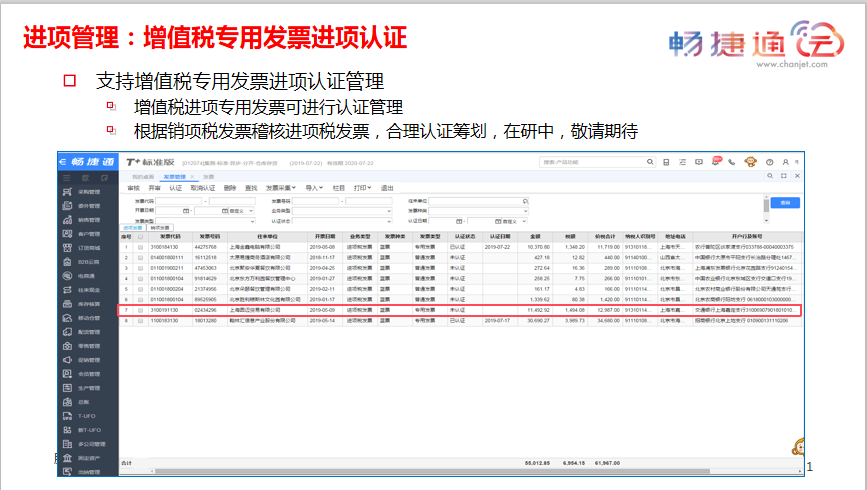Image resolution: width=867 pixels, height=490 pixels.
Task: Tick the checkbox for the row of invoice 1100183130
Action: click(x=140, y=321)
